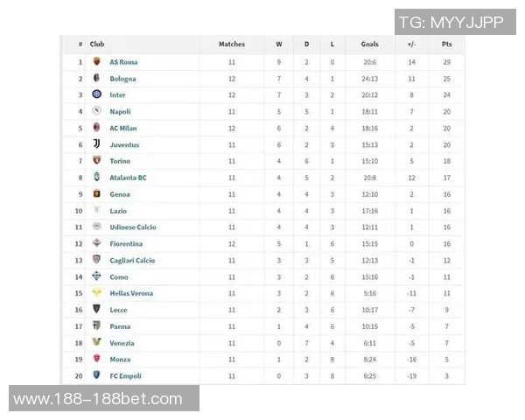The height and width of the screenshot is (420, 525).
Task: Click the +/- goal difference header
Action: click(x=411, y=44)
